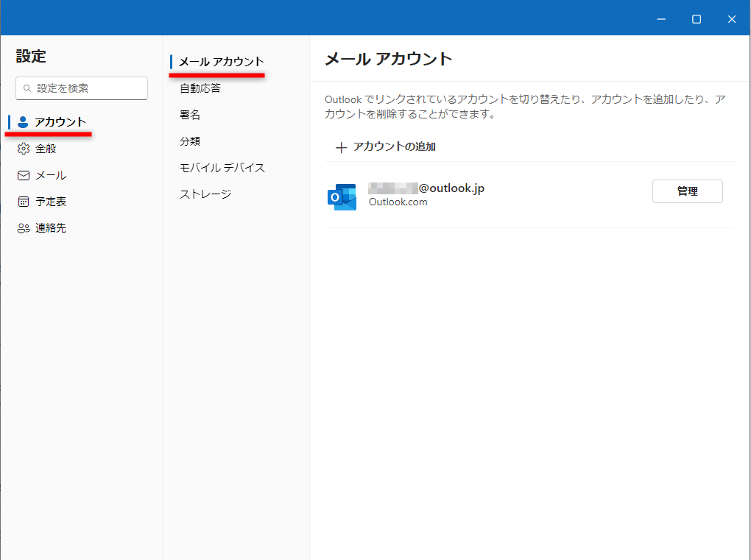Click the 管理 button for the account
The image size is (751, 560).
pos(687,191)
